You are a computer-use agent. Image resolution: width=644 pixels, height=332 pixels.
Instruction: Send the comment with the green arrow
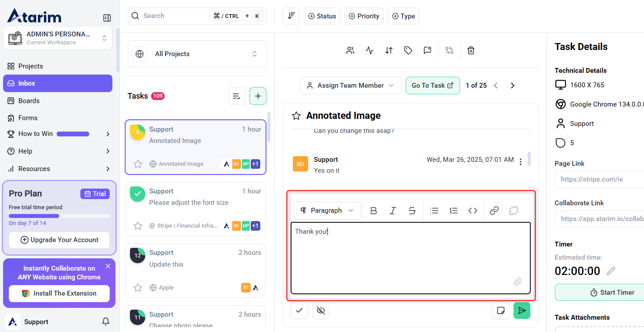point(522,311)
